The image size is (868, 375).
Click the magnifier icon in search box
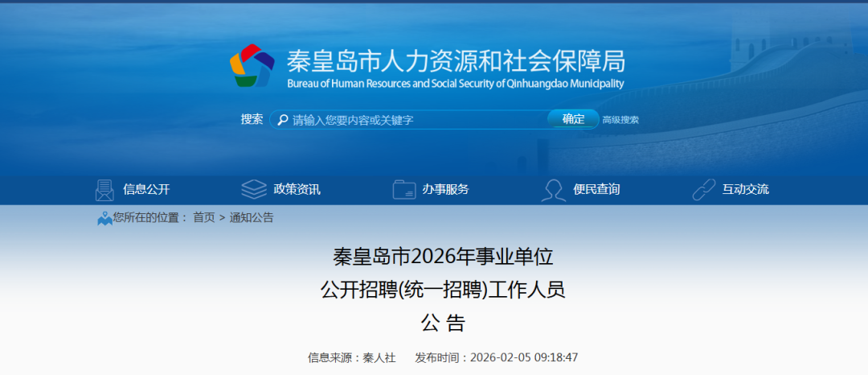283,120
